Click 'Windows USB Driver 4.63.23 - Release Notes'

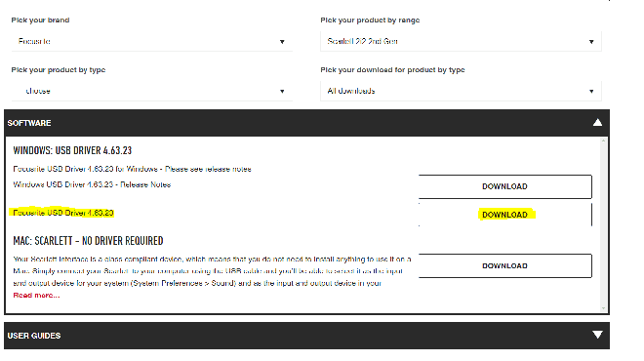tap(92, 184)
